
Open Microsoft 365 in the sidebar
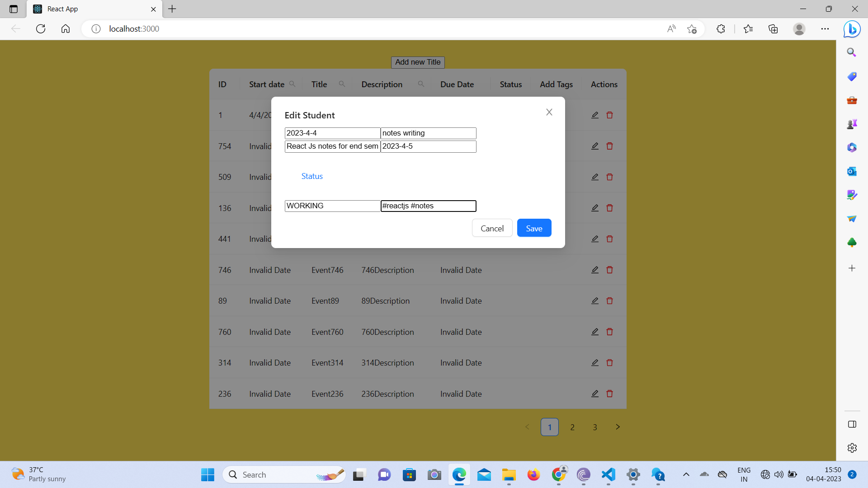click(x=852, y=147)
